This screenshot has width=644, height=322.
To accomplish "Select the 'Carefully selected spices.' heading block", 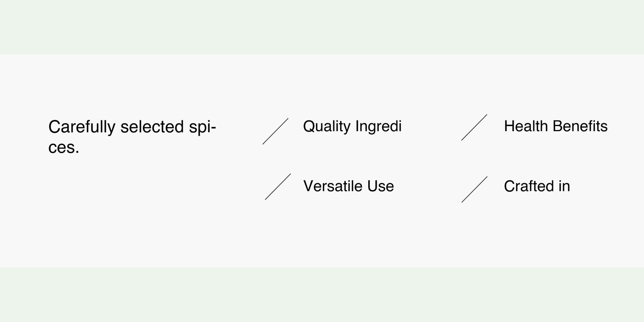I will pyautogui.click(x=132, y=137).
